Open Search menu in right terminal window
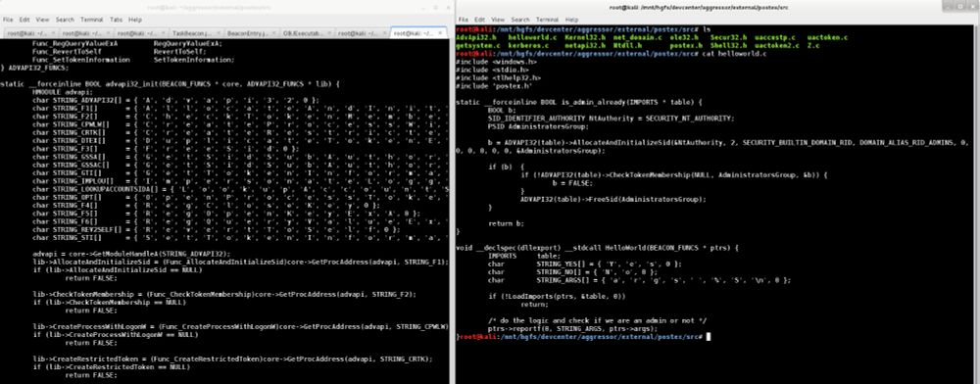The width and height of the screenshot is (980, 384). (520, 20)
